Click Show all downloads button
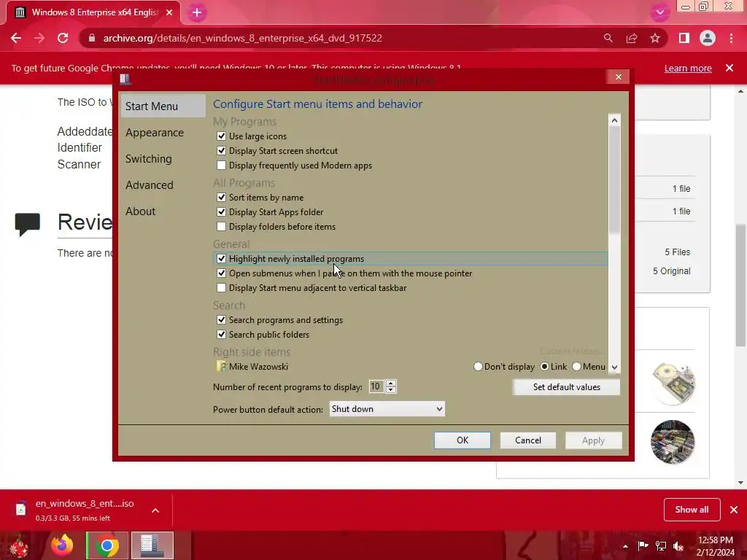The image size is (747, 560). [x=692, y=510]
